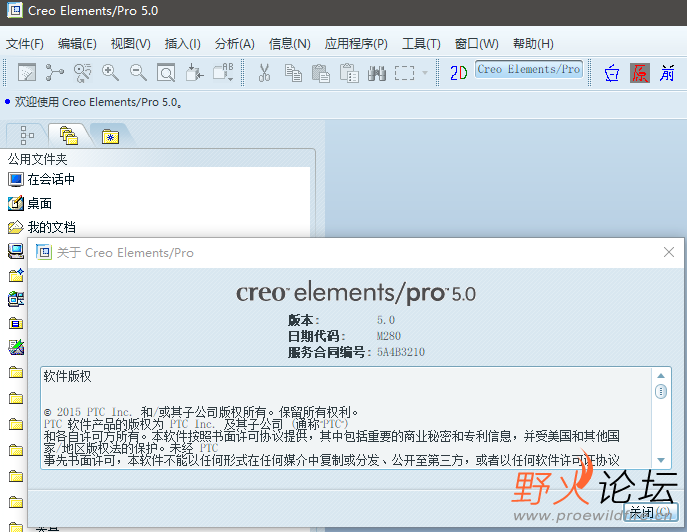Click the service contract number 5A4B3210

tap(401, 352)
